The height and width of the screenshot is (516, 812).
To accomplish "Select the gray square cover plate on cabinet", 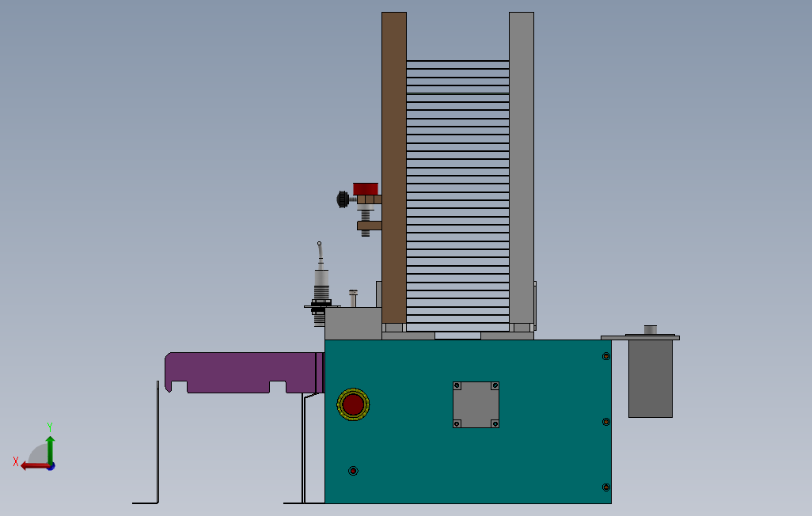I will coord(476,404).
